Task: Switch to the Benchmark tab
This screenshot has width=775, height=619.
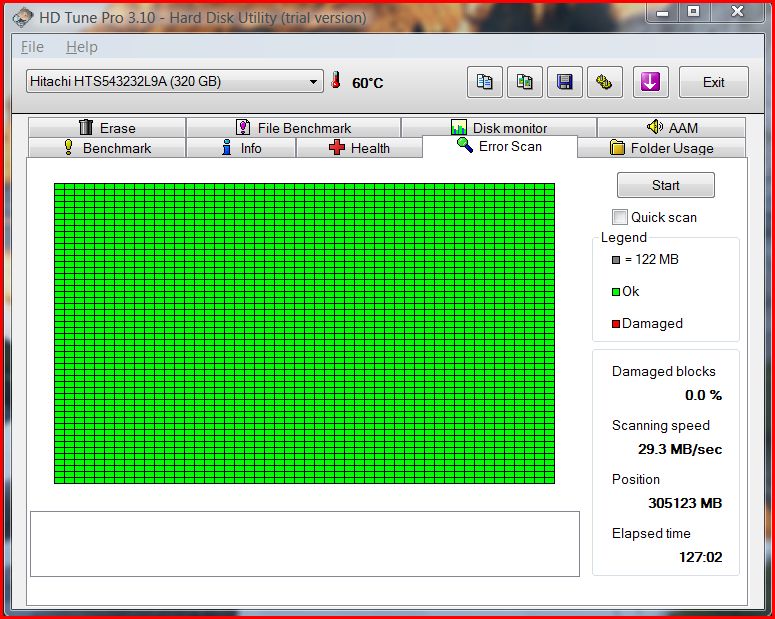Action: [107, 148]
